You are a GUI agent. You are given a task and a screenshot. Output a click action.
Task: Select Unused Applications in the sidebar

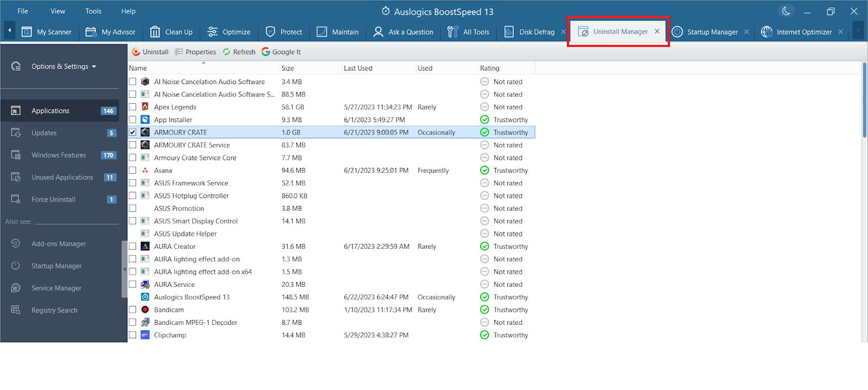coord(60,178)
